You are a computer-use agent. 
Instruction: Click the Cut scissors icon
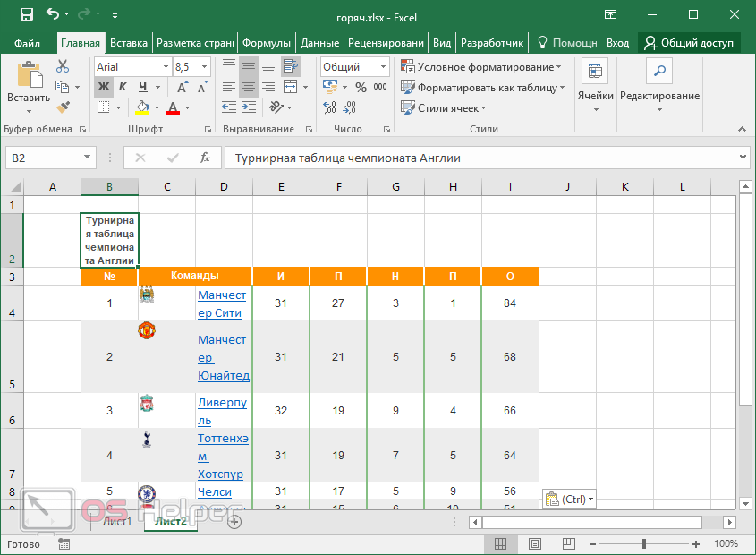pyautogui.click(x=62, y=66)
